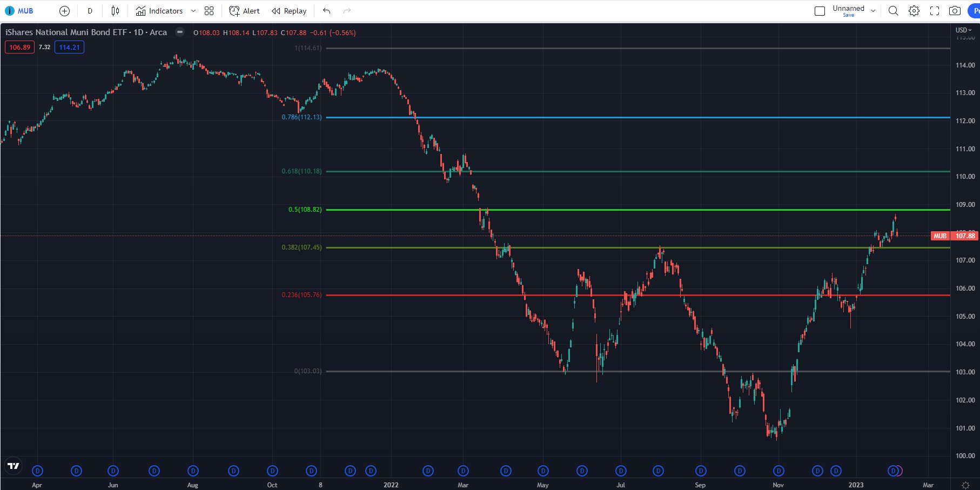Screen dimensions: 980x490
Task: Select the 1(114.61) Fibonacci level label
Action: point(308,48)
